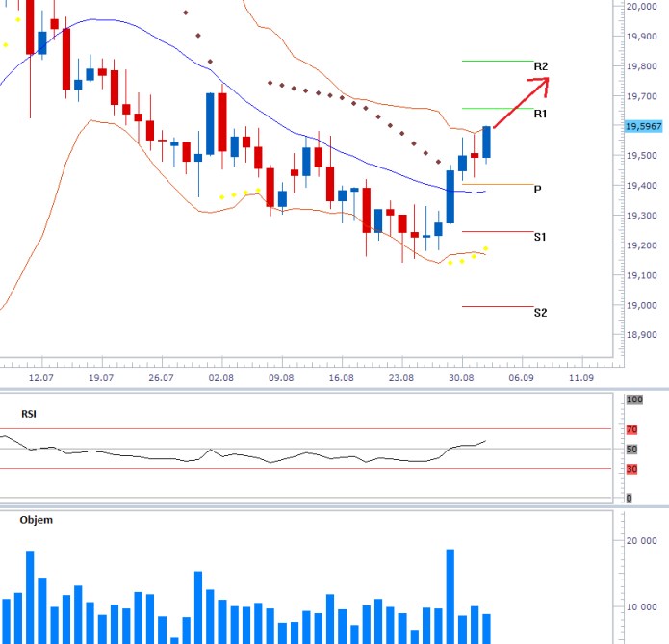Viewport: 669px width, 644px height.
Task: Click the 19,800 price axis label
Action: (x=641, y=66)
